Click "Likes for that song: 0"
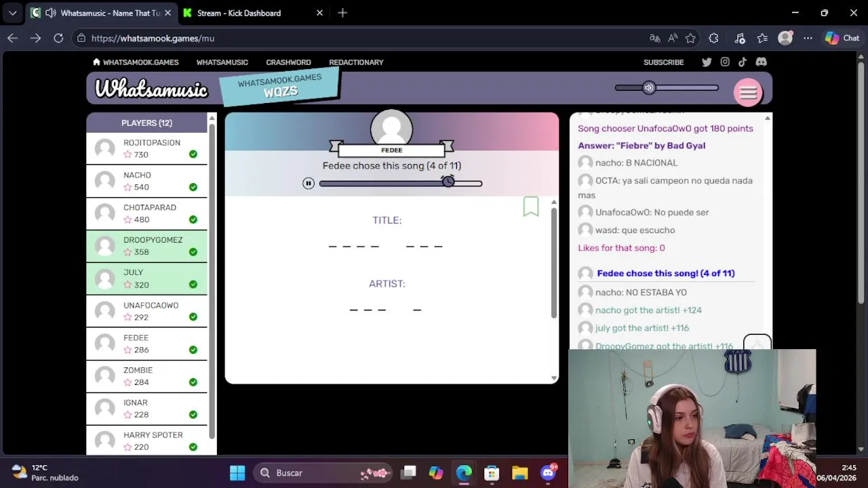This screenshot has width=868, height=488. point(621,248)
